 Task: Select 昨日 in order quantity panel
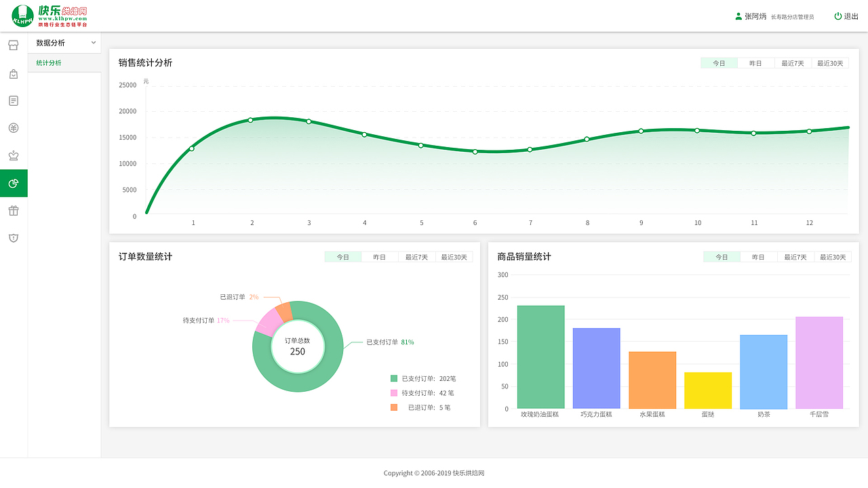click(380, 257)
